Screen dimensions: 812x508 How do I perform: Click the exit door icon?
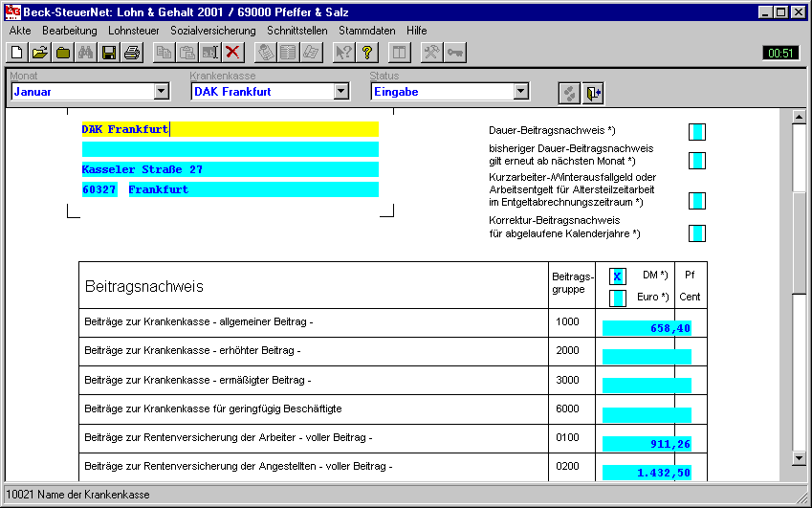tap(593, 93)
